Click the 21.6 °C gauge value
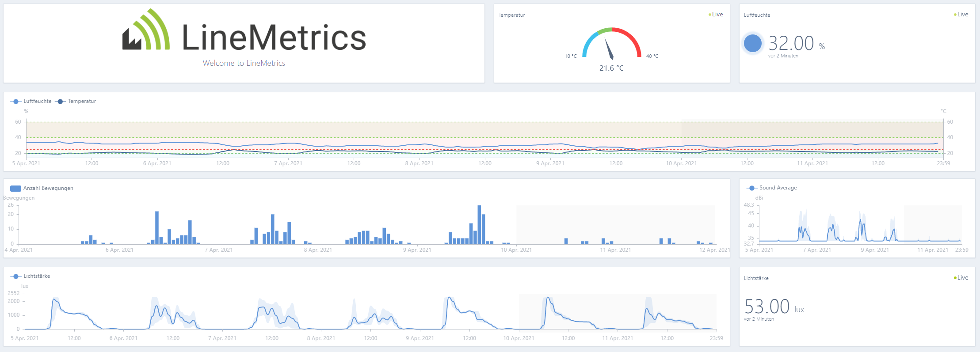Screen dimensions: 980x352 [x=611, y=68]
